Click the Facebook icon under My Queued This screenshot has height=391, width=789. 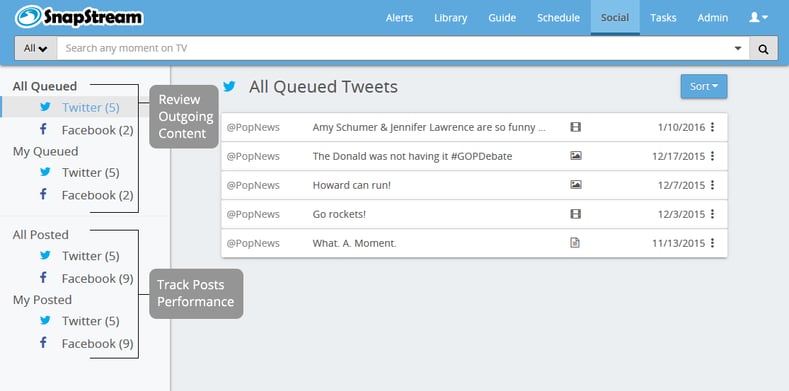(x=43, y=194)
